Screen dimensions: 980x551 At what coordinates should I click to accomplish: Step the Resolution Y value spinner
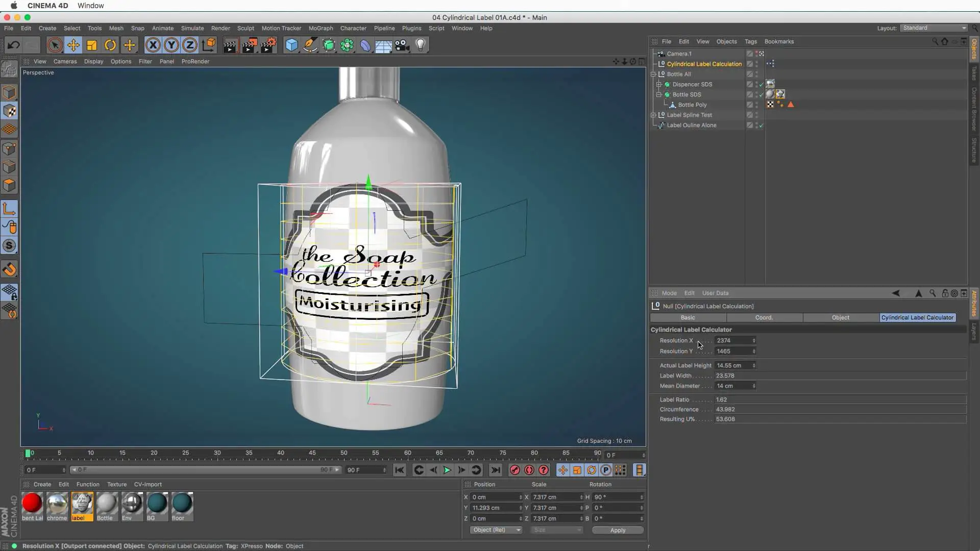tap(754, 351)
